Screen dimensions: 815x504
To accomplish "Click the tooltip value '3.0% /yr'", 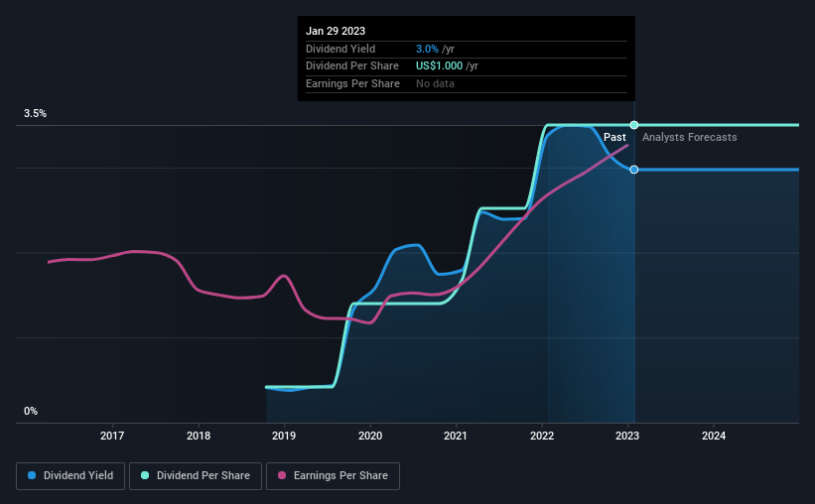I will coord(435,49).
